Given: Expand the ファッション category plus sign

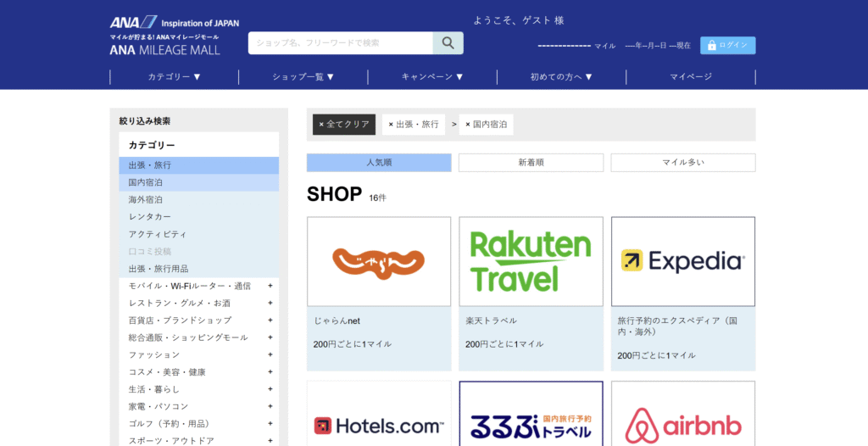Looking at the screenshot, I should [x=270, y=354].
